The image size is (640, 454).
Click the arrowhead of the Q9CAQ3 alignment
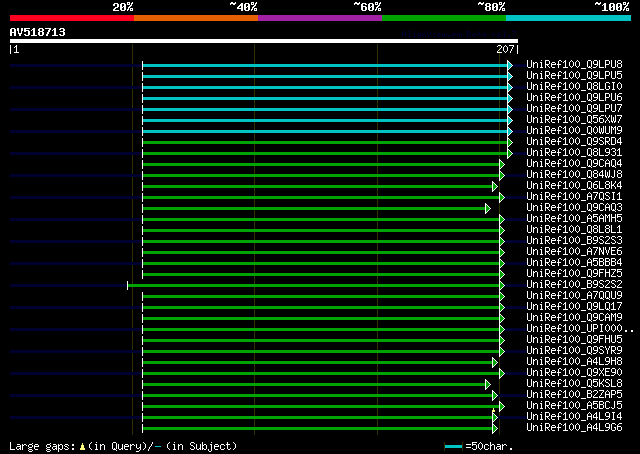click(488, 209)
